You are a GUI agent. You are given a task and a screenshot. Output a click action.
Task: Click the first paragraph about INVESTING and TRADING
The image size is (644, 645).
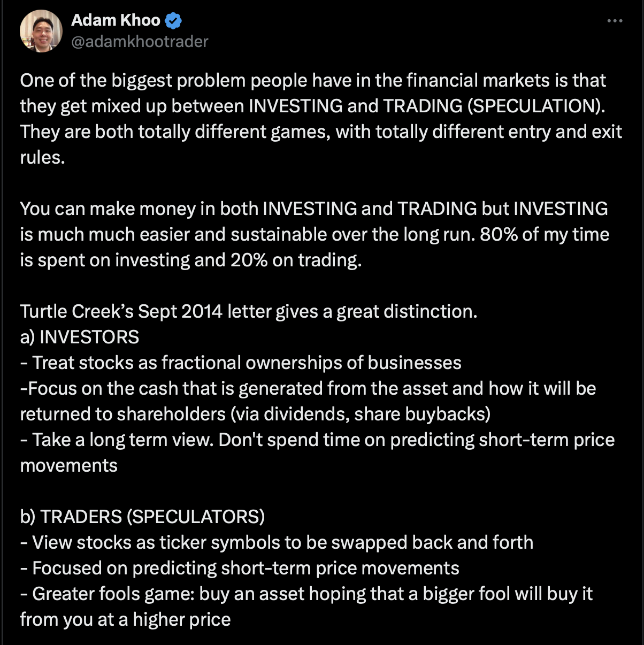[321, 119]
